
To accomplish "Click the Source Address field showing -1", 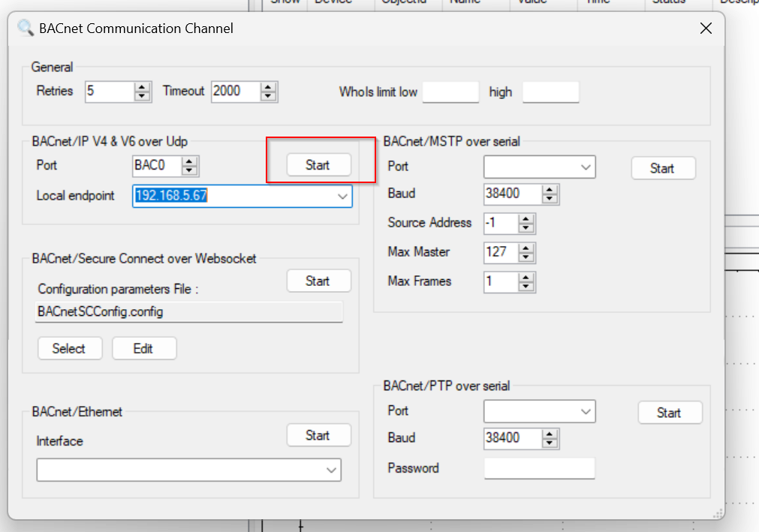I will (x=501, y=224).
